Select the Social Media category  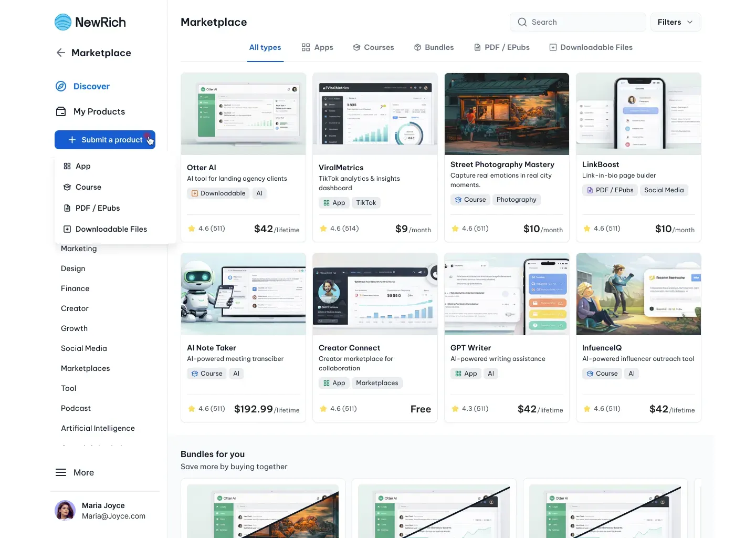84,348
